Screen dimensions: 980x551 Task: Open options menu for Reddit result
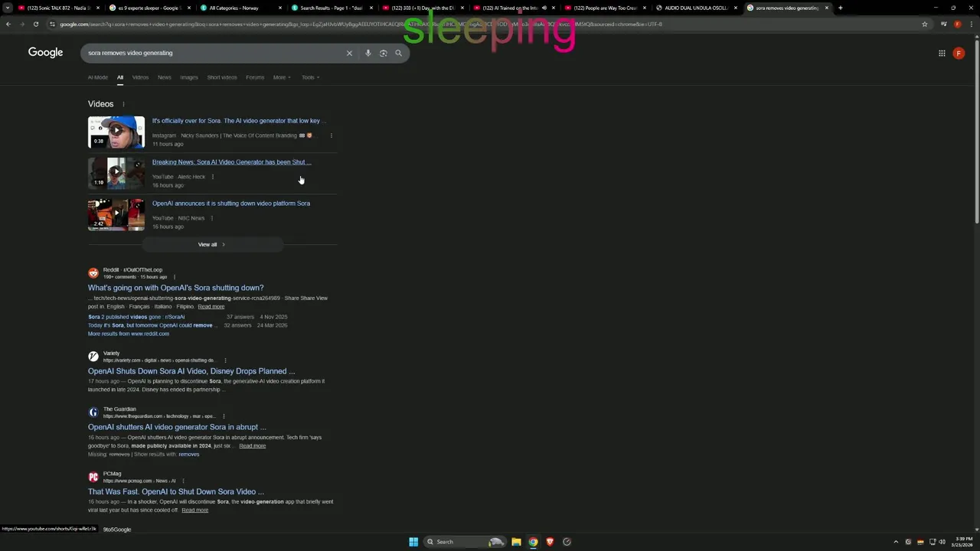point(175,277)
